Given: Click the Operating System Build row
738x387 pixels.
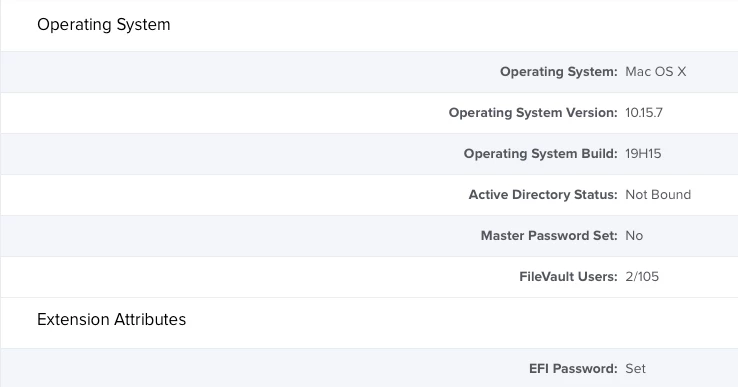Looking at the screenshot, I should [369, 154].
